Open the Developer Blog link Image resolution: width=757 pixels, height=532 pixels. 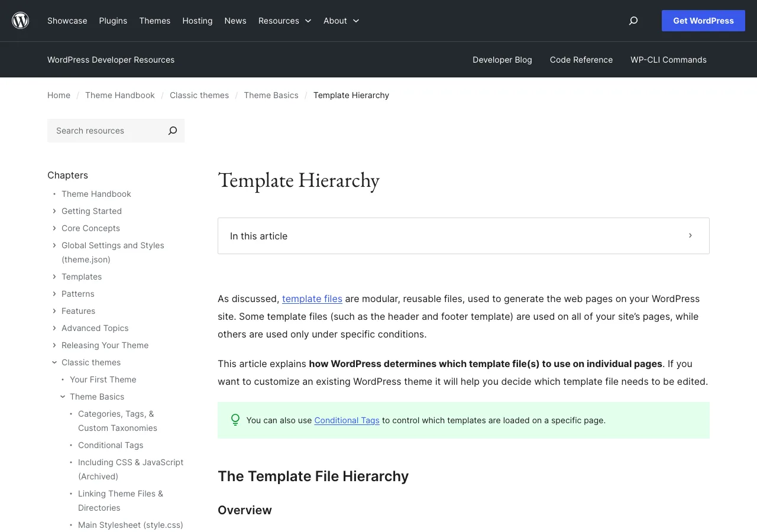502,60
